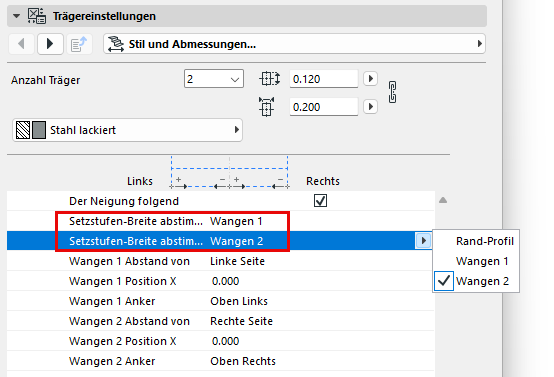Select the Wangen 2 Position X row
This screenshot has height=377, width=554.
point(220,341)
